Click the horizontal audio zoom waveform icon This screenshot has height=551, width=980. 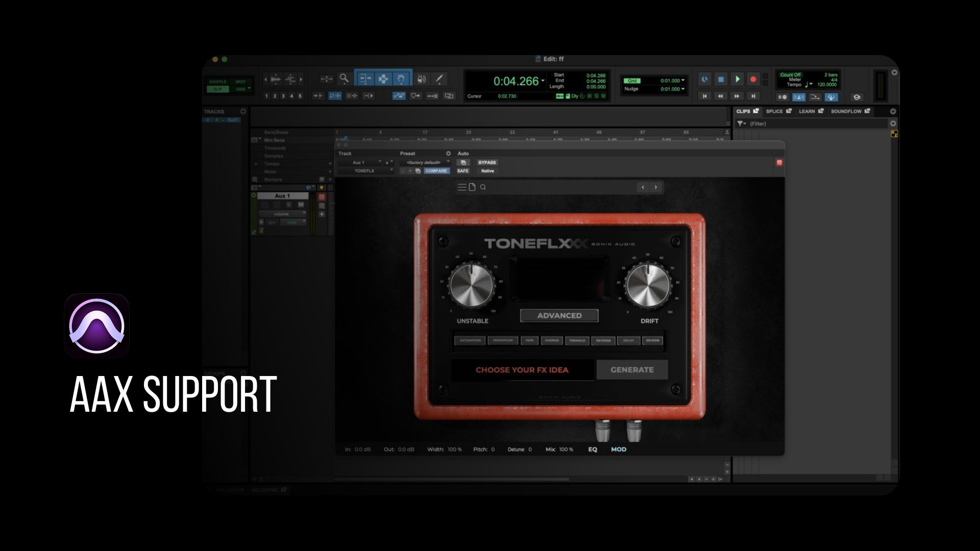[x=276, y=79]
